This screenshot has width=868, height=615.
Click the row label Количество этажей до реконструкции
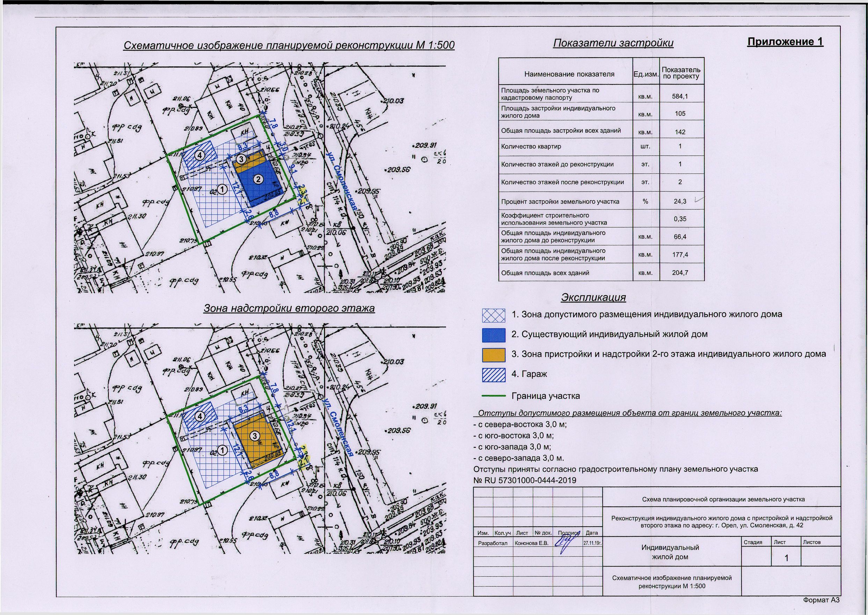(x=557, y=164)
